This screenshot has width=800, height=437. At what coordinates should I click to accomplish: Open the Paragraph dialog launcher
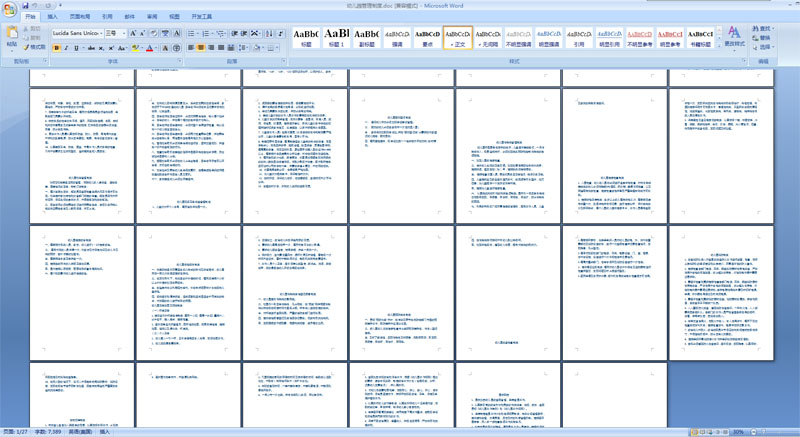(284, 61)
